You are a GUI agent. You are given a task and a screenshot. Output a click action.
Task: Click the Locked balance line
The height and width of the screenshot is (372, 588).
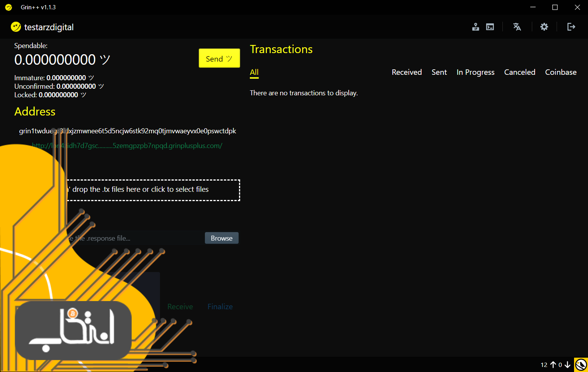point(50,95)
